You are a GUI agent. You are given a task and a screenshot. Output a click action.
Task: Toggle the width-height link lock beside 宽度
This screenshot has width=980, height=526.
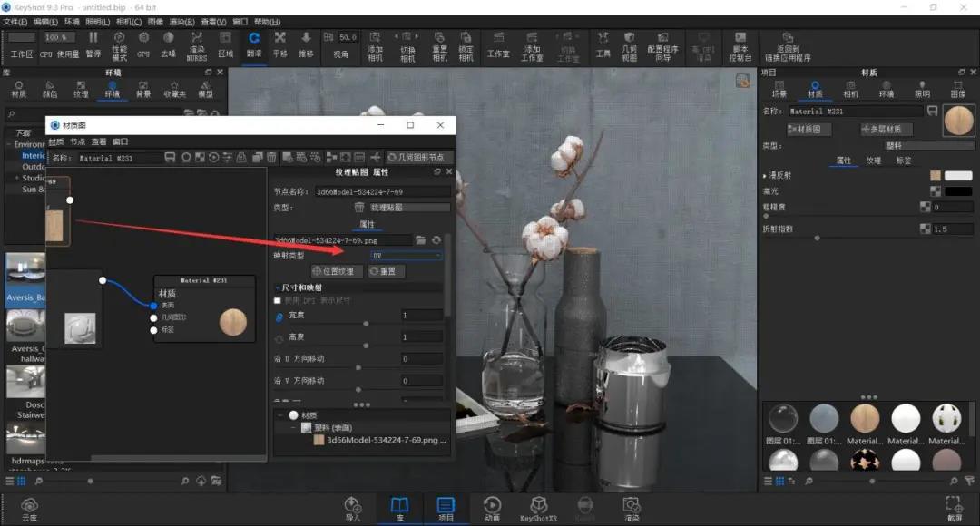click(x=279, y=317)
